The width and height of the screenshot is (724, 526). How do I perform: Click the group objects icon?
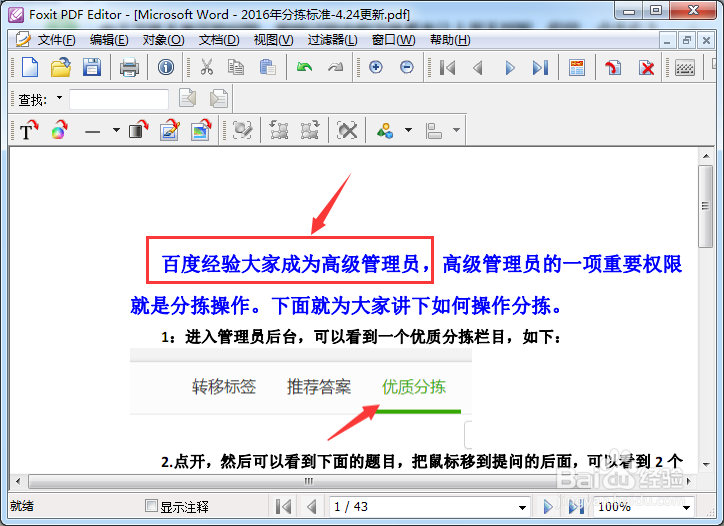pos(279,130)
